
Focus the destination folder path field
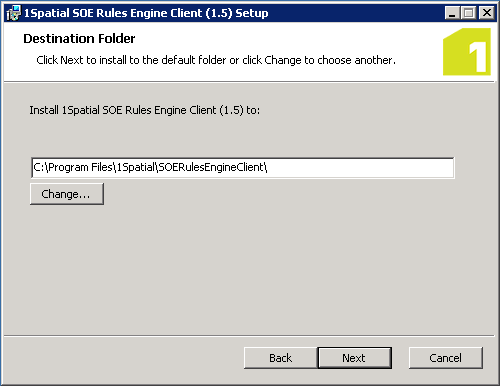pos(243,168)
